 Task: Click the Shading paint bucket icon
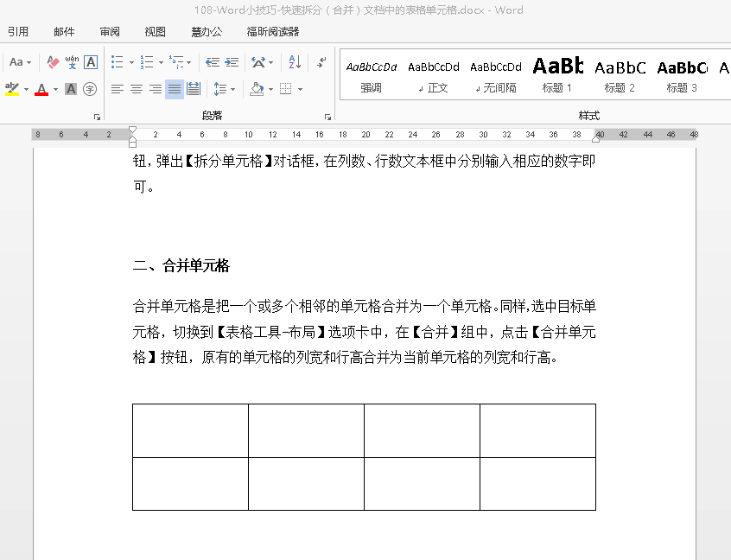tap(257, 89)
